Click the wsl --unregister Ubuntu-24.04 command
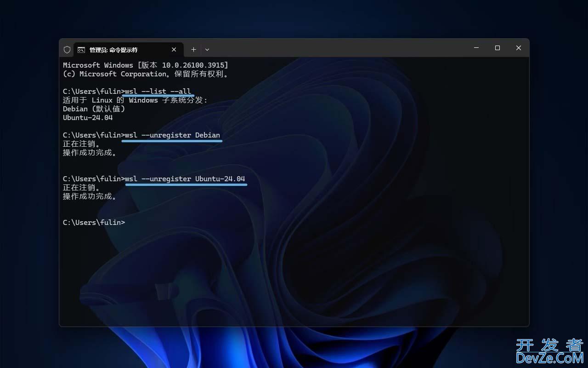 [x=185, y=179]
